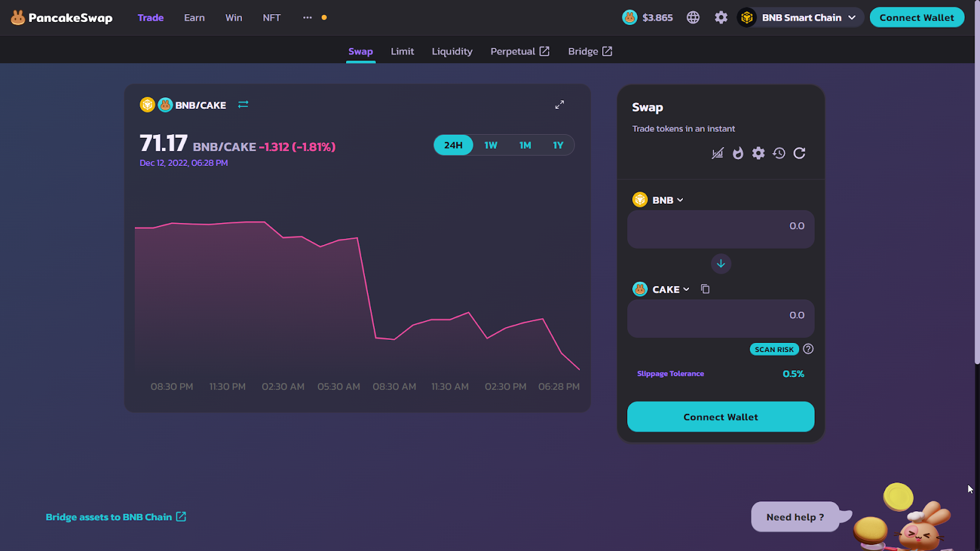Image resolution: width=980 pixels, height=551 pixels.
Task: Flip swap direction with down arrow
Action: 721,264
